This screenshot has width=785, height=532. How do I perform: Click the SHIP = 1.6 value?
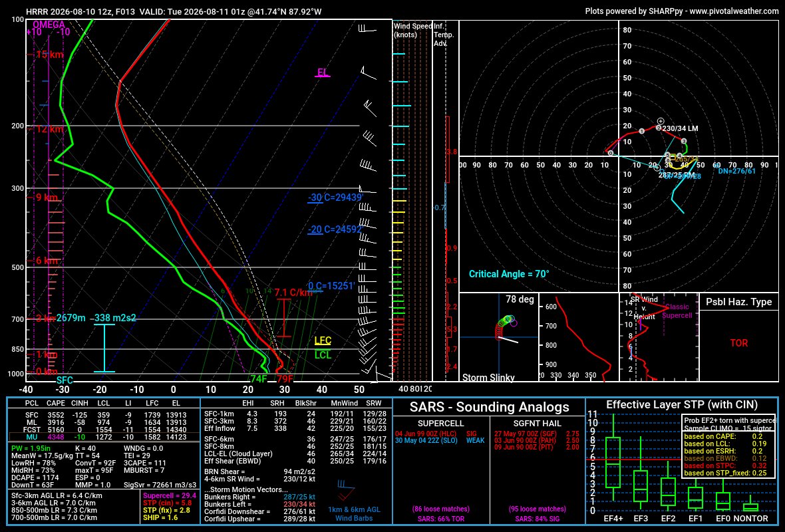[x=160, y=517]
